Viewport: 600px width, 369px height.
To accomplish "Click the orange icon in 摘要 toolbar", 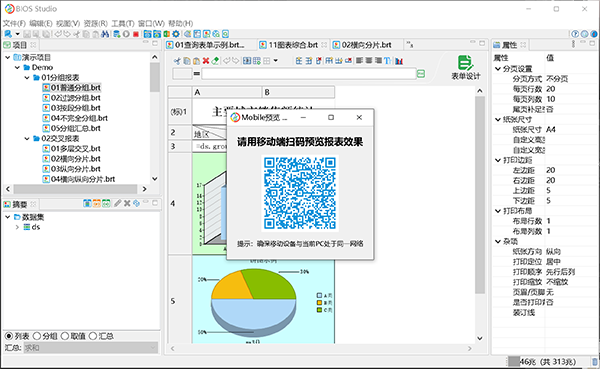I will (x=97, y=204).
